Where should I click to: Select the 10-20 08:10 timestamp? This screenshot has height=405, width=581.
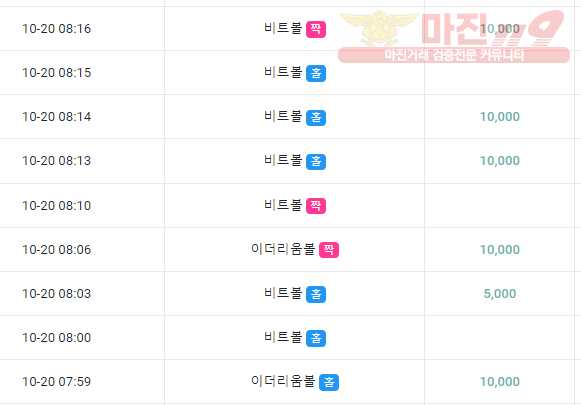(x=56, y=205)
